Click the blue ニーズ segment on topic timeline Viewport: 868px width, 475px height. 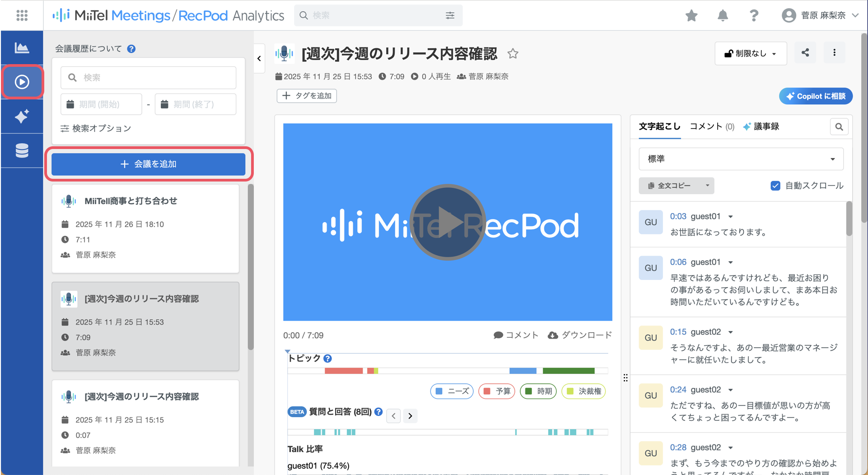point(523,371)
